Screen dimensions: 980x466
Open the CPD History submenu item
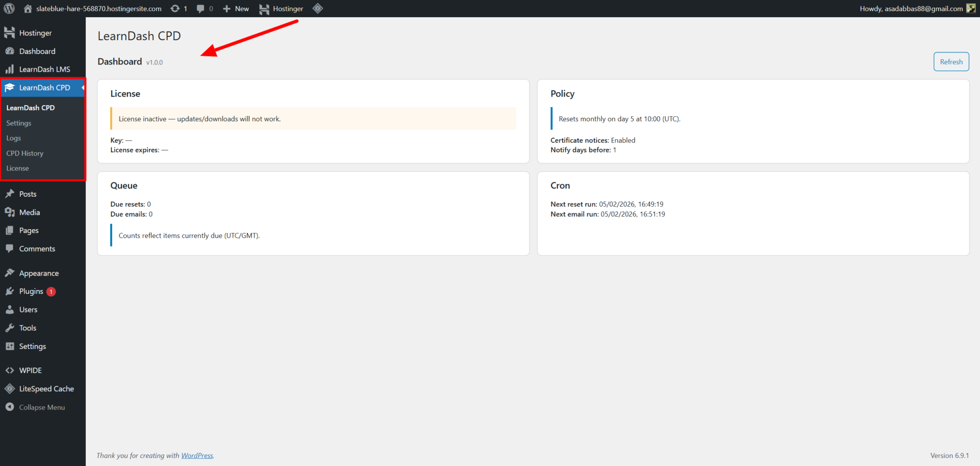pos(25,154)
